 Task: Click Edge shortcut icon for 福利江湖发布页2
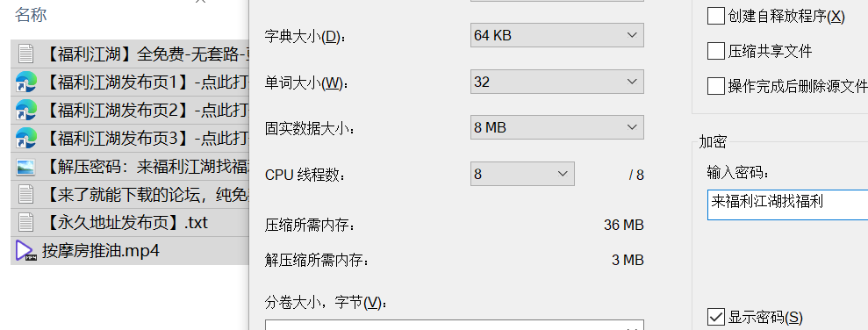(25, 111)
